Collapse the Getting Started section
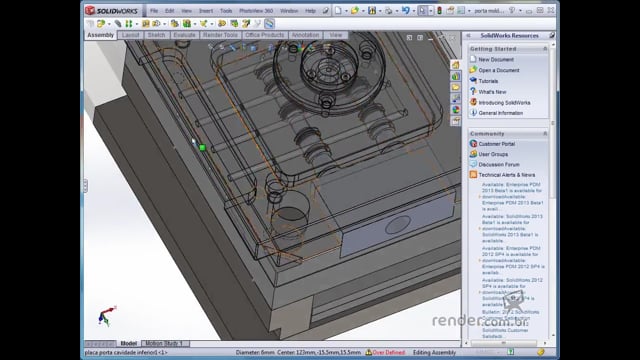 (545, 49)
